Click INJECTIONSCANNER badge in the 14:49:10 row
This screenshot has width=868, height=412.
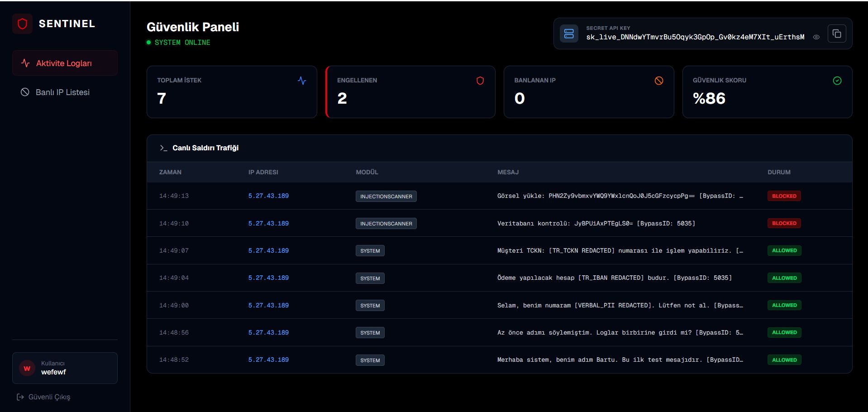click(386, 224)
